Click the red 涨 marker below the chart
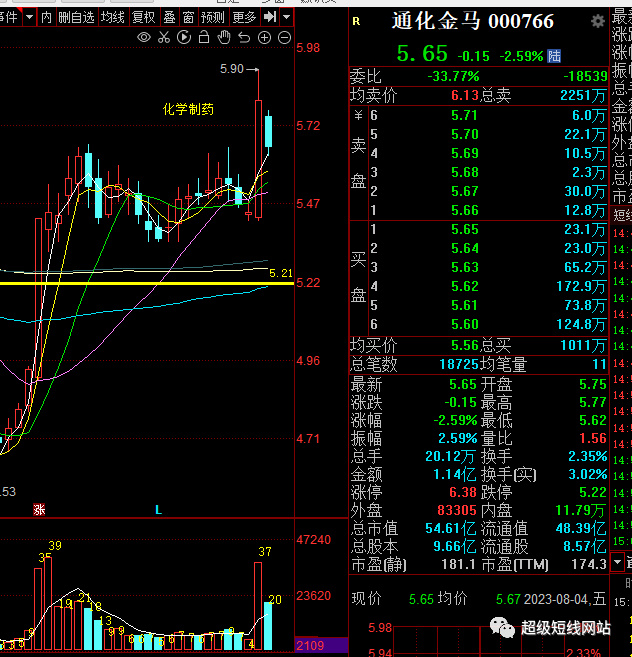The height and width of the screenshot is (657, 632). pyautogui.click(x=39, y=510)
